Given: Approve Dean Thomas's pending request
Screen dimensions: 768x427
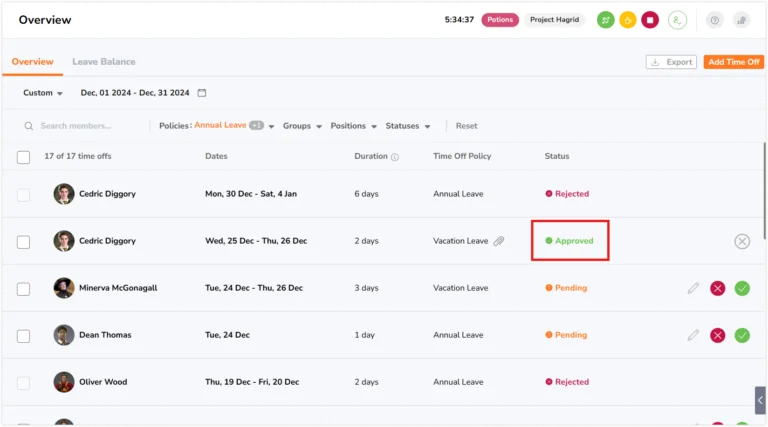Looking at the screenshot, I should [742, 335].
